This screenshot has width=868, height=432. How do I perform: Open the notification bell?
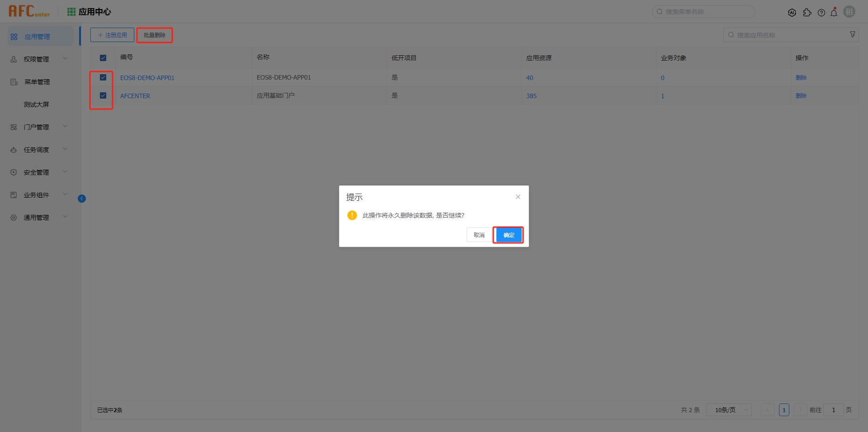point(834,13)
